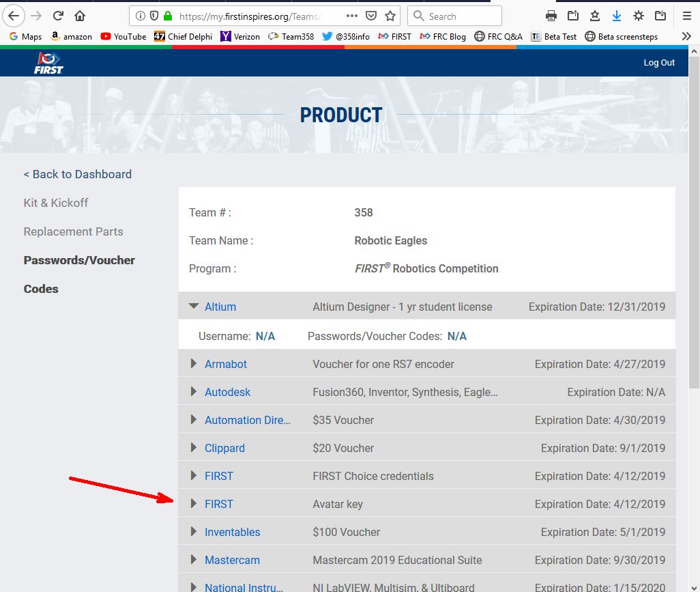700x592 pixels.
Task: Expand the Clippard row triangle
Action: click(193, 447)
